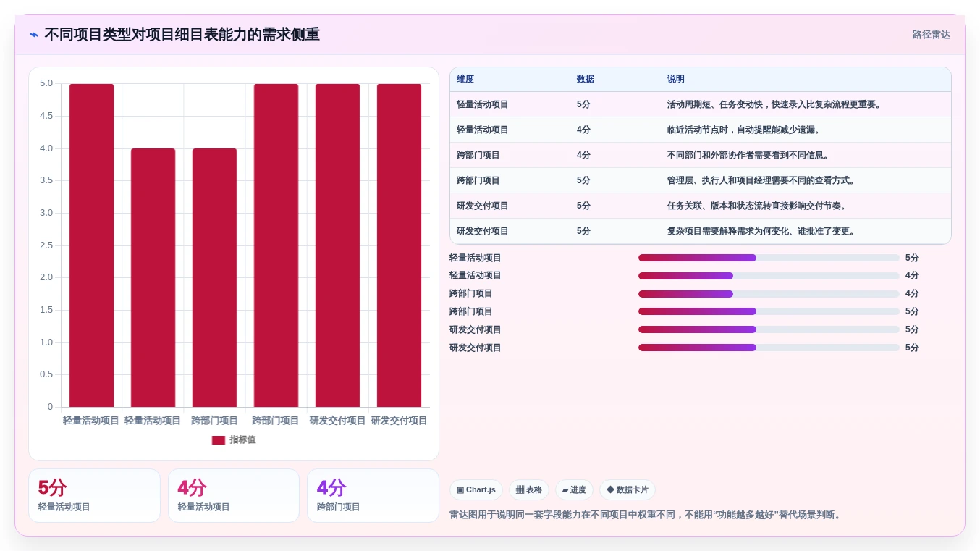Click the lightning icon beside the page title
Screen dimensions: 980x551
(34, 35)
